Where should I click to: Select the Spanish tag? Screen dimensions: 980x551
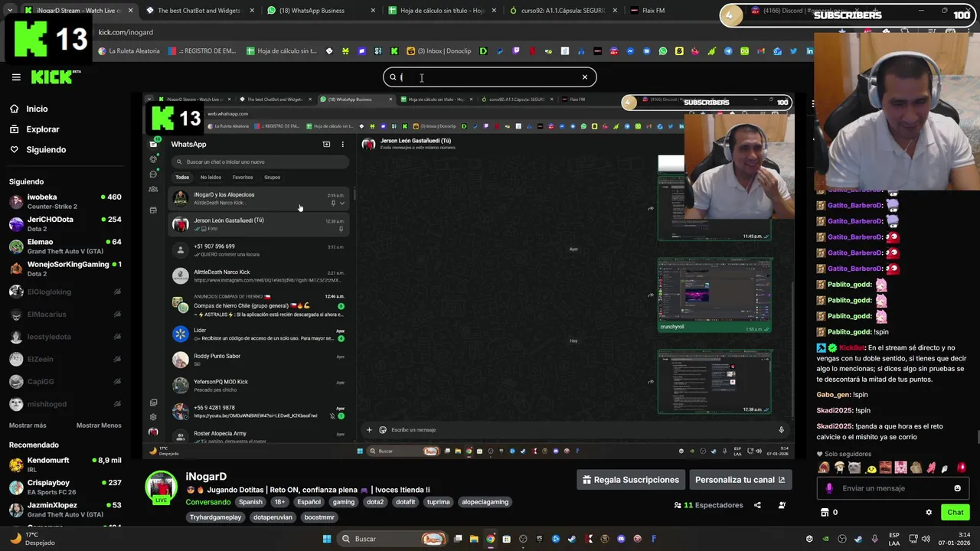[x=250, y=502]
